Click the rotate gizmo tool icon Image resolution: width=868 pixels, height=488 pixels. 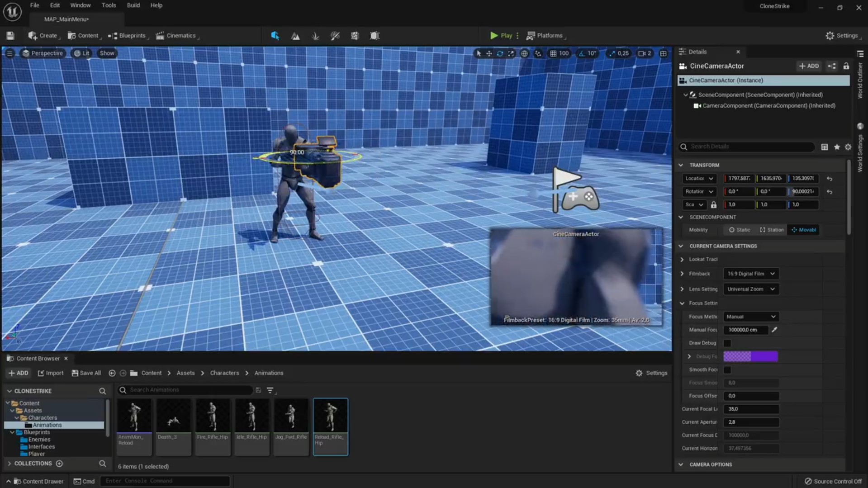point(500,53)
